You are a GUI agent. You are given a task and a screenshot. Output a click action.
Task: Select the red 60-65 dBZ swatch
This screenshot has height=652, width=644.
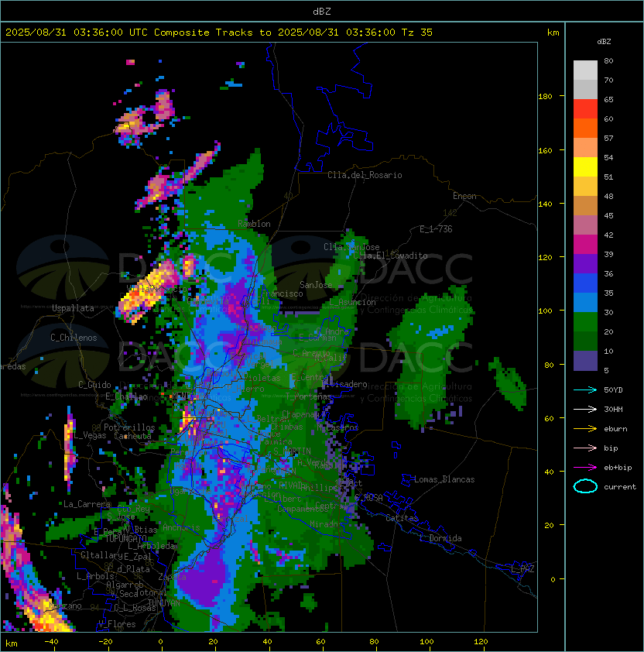tap(585, 109)
